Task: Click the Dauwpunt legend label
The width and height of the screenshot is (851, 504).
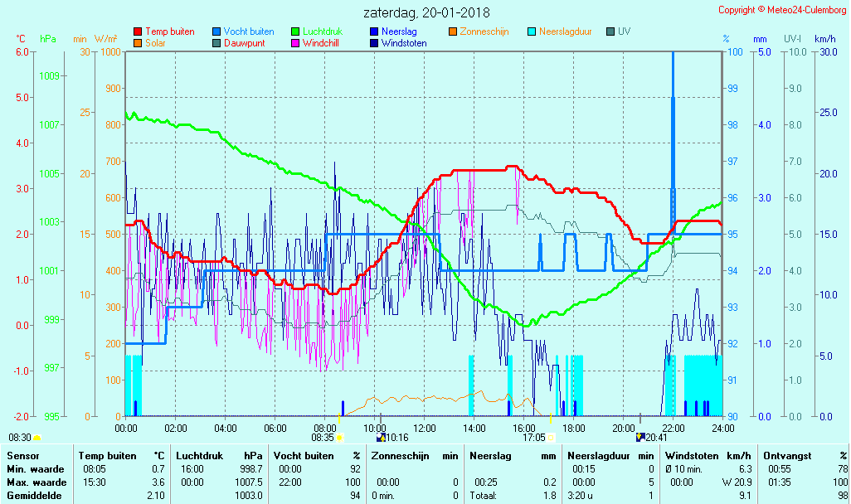Action: pos(244,43)
